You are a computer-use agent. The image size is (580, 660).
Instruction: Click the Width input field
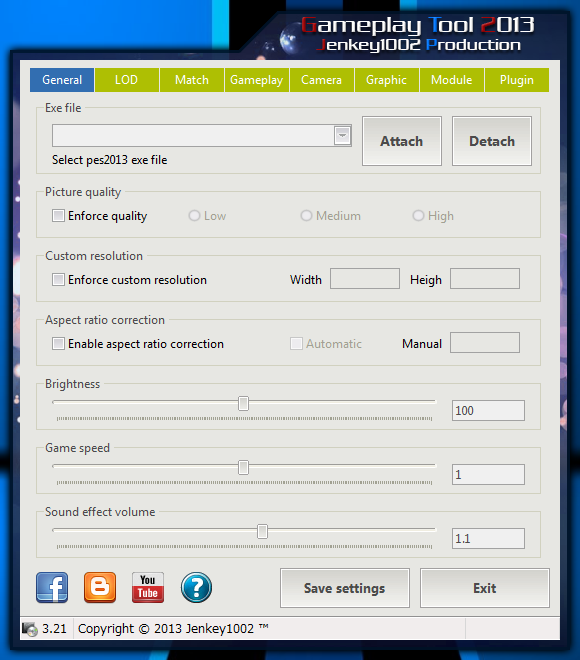[x=365, y=279]
